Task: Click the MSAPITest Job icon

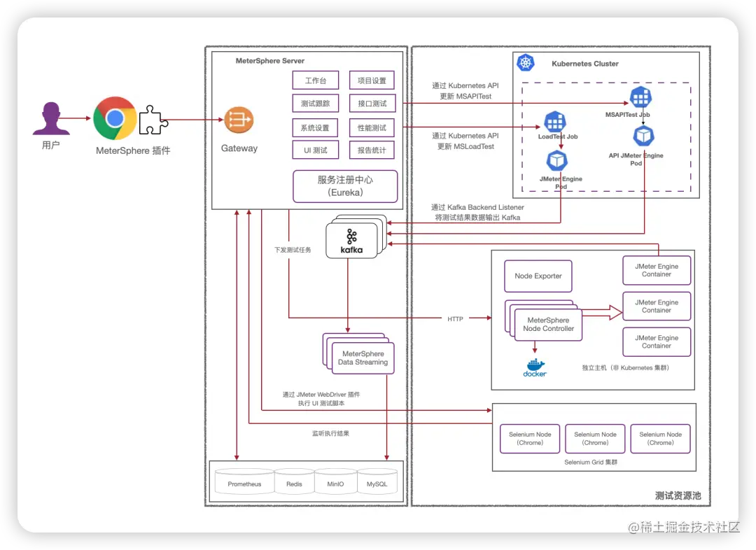Action: point(640,98)
